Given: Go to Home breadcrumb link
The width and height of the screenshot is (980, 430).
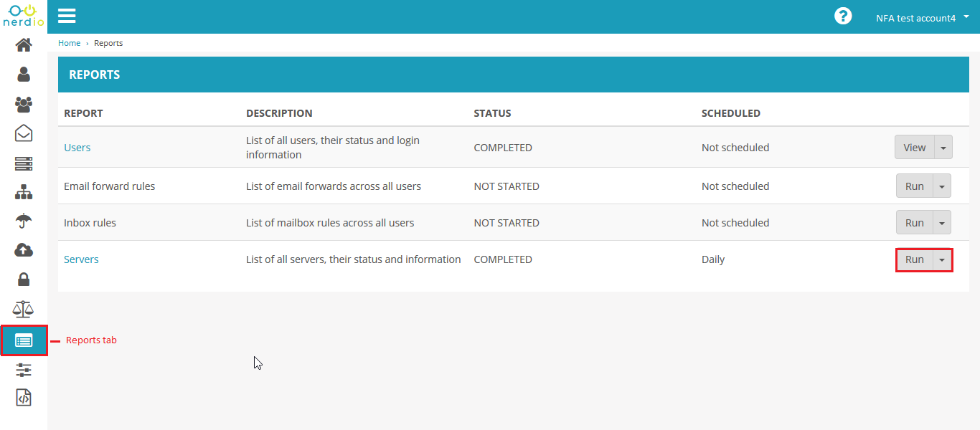Looking at the screenshot, I should 69,43.
